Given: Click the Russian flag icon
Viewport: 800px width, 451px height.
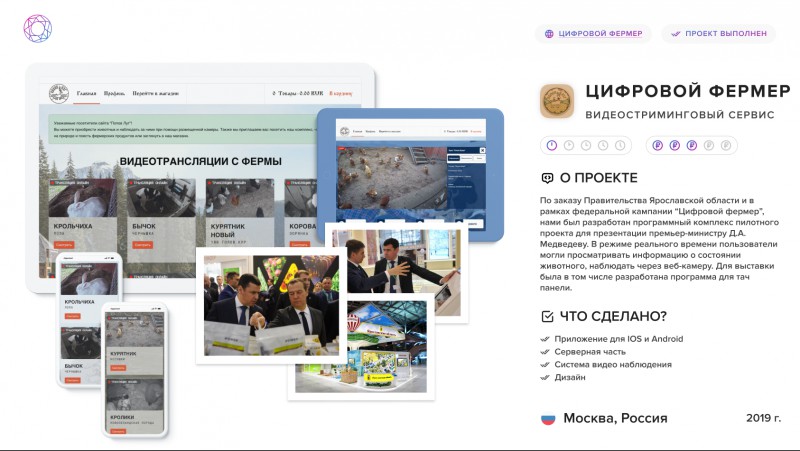Looking at the screenshot, I should tap(548, 419).
